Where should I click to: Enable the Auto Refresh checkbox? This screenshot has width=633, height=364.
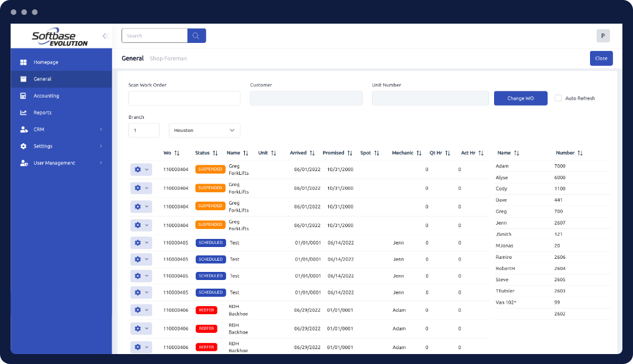click(558, 98)
